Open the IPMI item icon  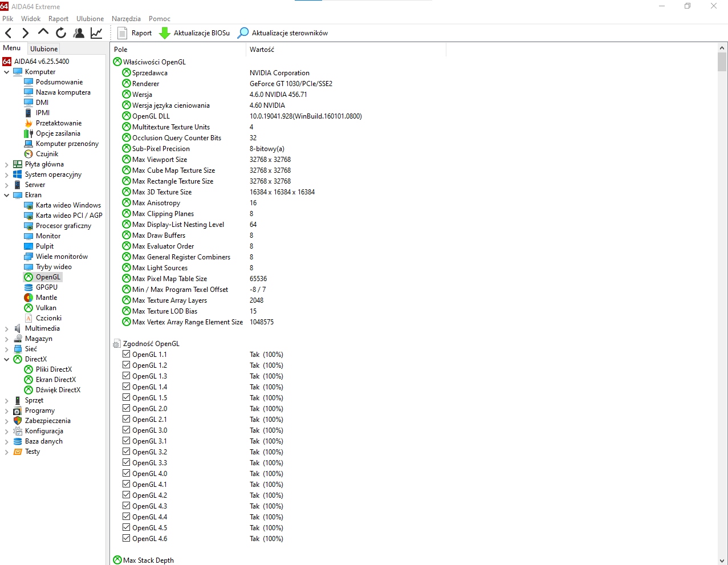click(x=29, y=113)
